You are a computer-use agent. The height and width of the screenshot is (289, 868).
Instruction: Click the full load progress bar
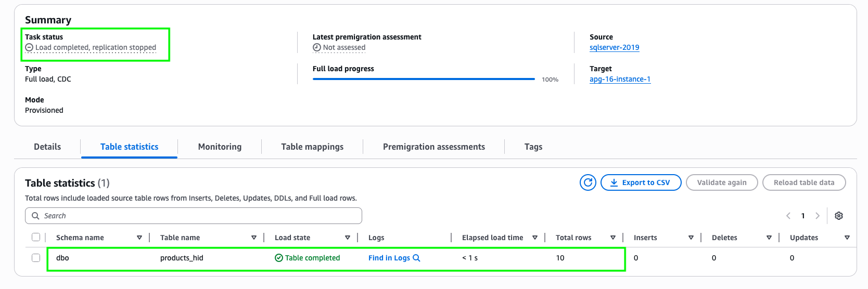pyautogui.click(x=424, y=79)
